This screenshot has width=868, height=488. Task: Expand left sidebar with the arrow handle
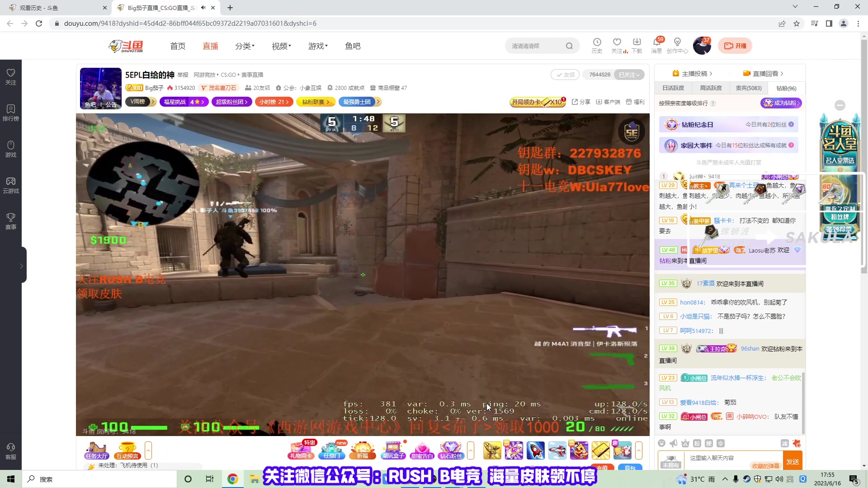21,265
